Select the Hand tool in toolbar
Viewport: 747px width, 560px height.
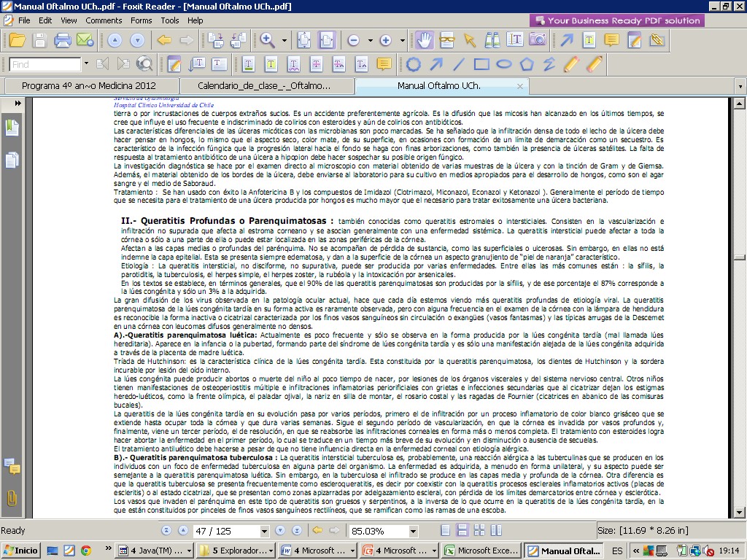tap(425, 40)
